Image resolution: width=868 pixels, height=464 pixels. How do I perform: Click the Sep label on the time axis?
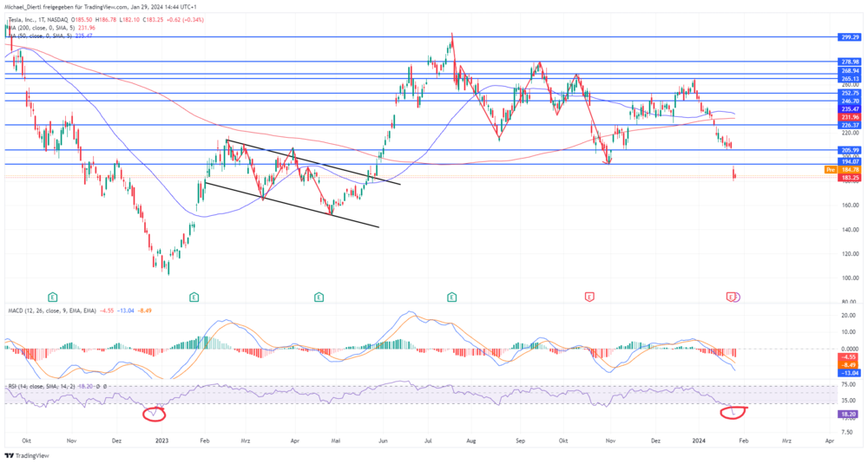[x=519, y=441]
